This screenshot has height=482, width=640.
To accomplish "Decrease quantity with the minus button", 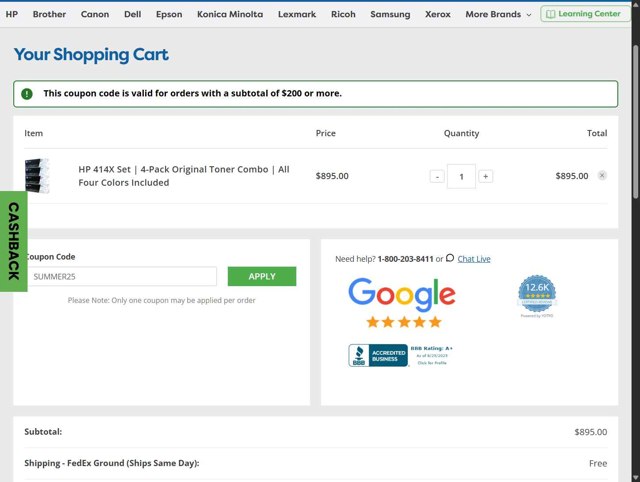I will tap(437, 176).
